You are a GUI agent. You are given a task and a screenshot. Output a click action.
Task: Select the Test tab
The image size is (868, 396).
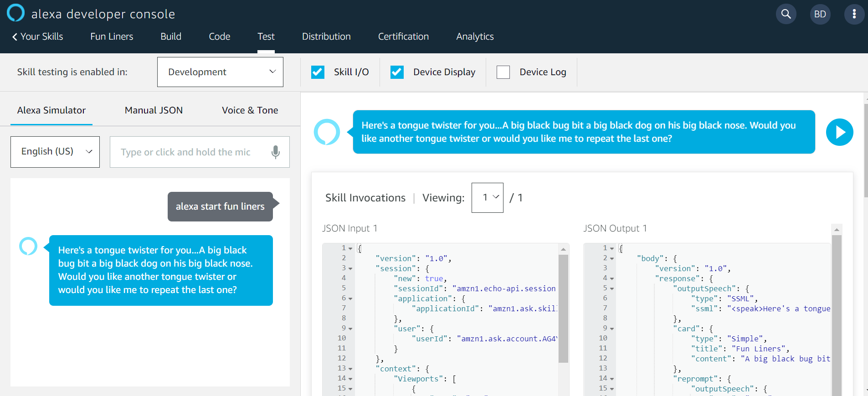[x=266, y=36]
